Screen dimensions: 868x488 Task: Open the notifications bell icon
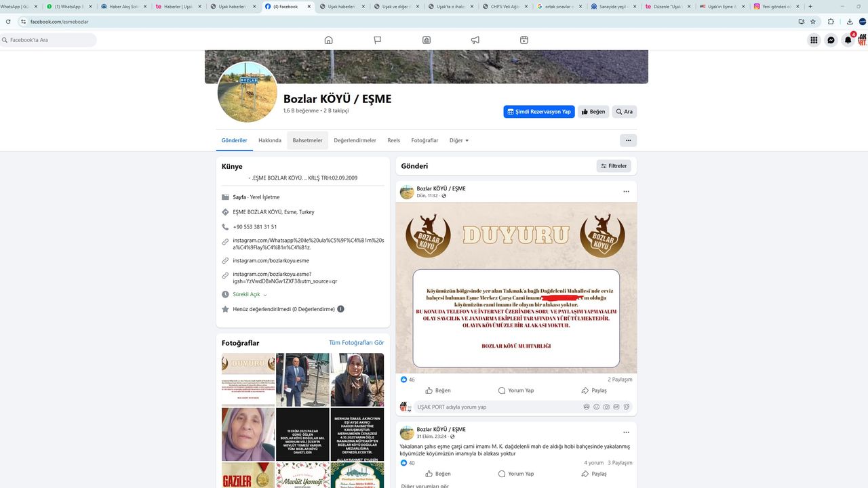(848, 40)
